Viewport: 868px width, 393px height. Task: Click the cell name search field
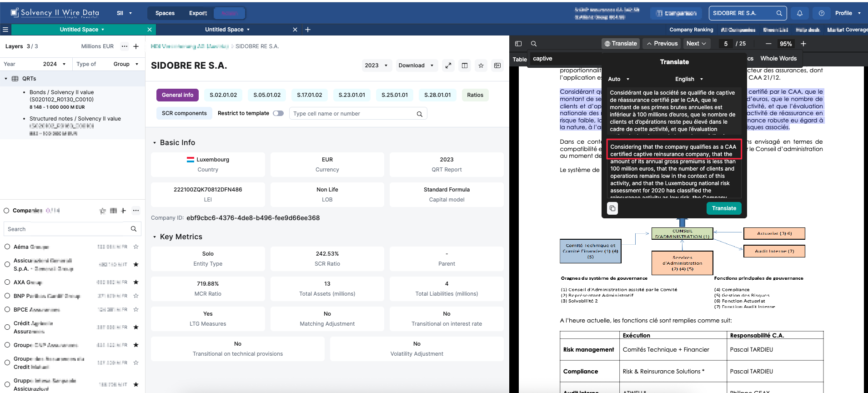(354, 114)
